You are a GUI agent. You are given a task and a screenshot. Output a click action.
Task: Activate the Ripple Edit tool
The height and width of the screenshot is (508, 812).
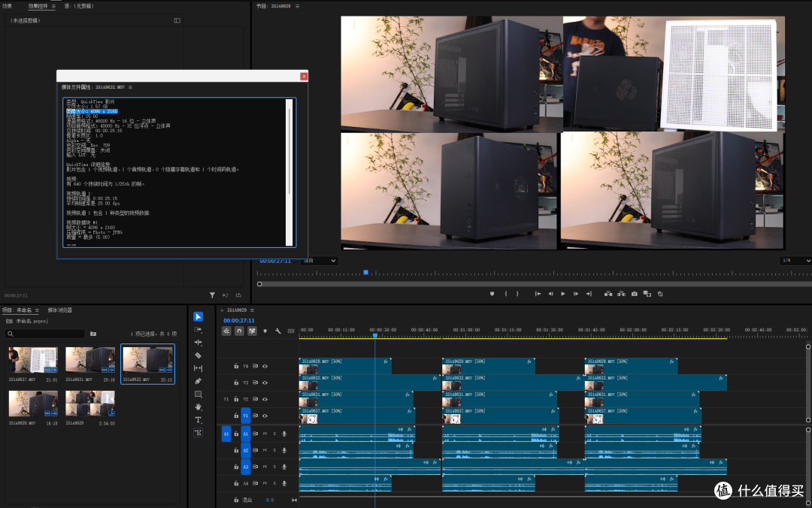[198, 342]
